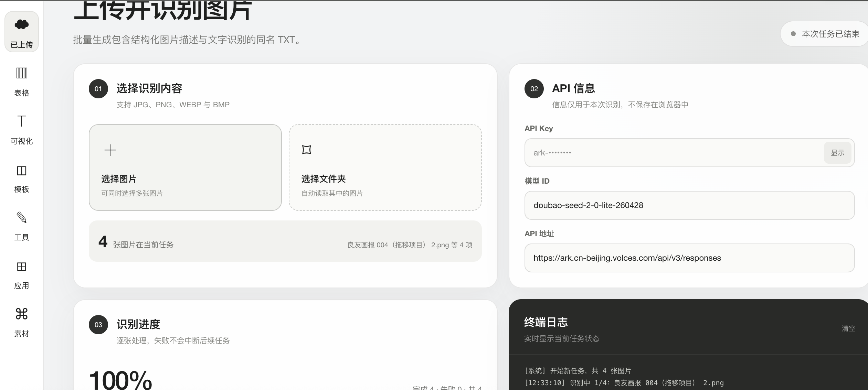
Task: Click '信息仅用于本次识别，不保存在浏览器中' note
Action: pos(620,105)
